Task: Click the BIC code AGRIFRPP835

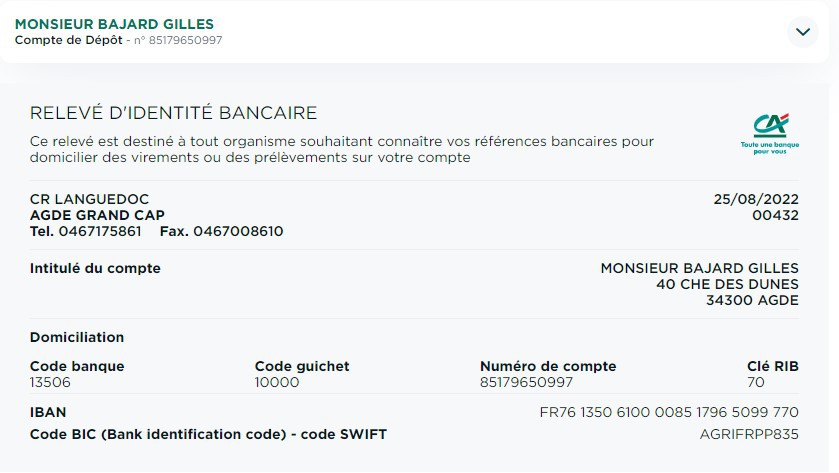Action: pos(749,434)
